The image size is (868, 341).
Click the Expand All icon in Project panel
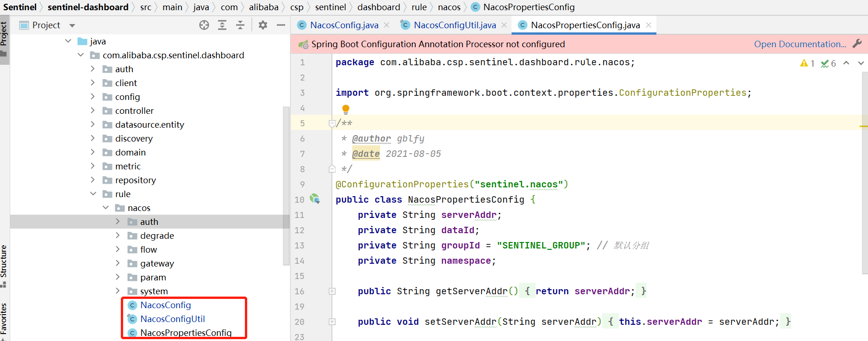[x=222, y=25]
